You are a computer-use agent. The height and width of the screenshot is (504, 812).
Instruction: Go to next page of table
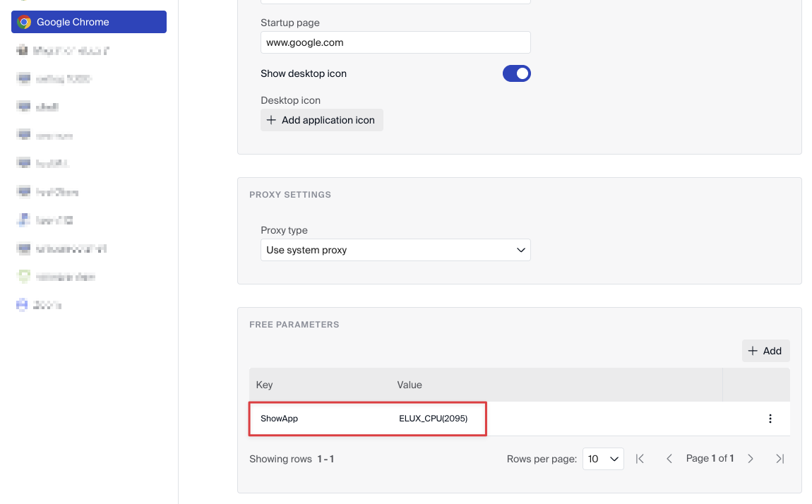click(751, 459)
